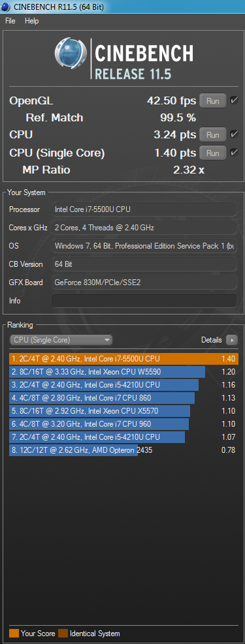This screenshot has width=245, height=644.
Task: Open the Help menu
Action: coord(31,20)
